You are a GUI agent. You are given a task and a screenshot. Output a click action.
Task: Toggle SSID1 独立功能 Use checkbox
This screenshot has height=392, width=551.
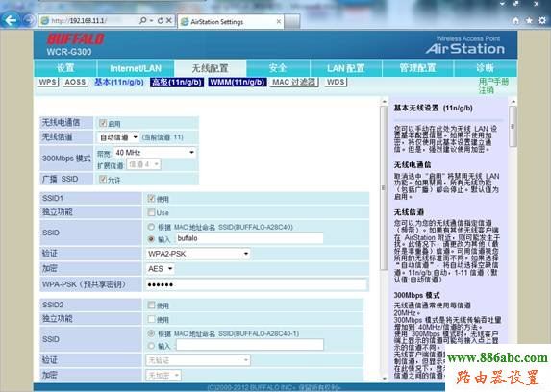point(151,212)
